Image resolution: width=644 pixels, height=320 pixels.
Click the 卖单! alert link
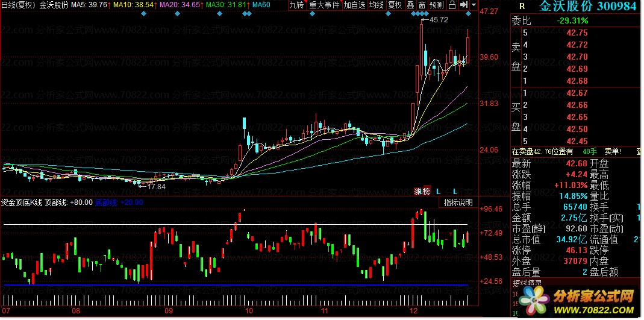click(614, 152)
